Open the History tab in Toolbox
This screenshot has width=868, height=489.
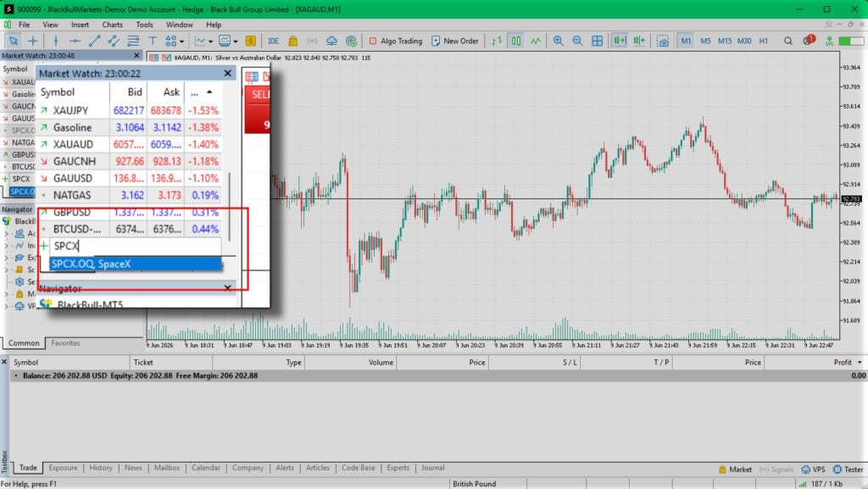[x=101, y=468]
